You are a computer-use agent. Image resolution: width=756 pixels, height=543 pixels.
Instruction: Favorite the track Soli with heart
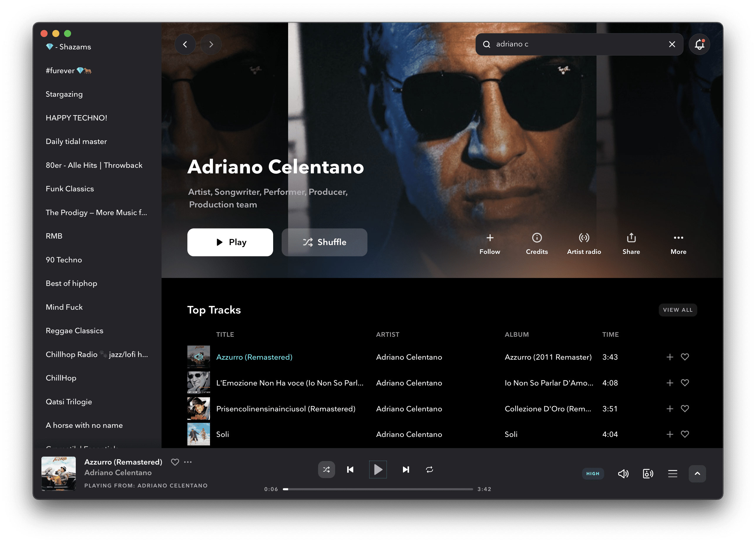tap(685, 434)
